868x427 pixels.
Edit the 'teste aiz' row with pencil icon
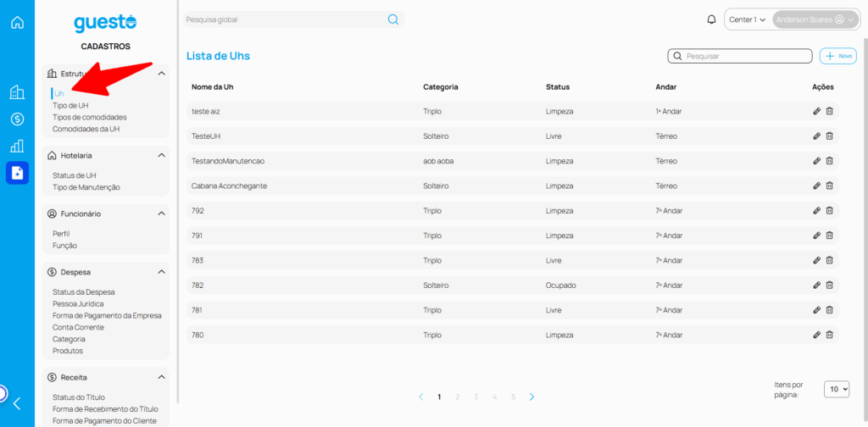(816, 111)
